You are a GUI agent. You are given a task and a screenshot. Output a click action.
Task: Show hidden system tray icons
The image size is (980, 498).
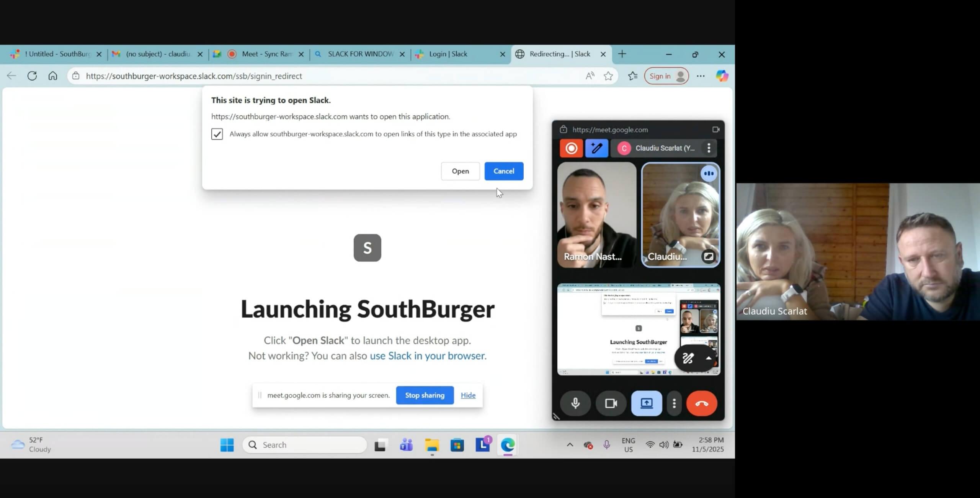570,445
